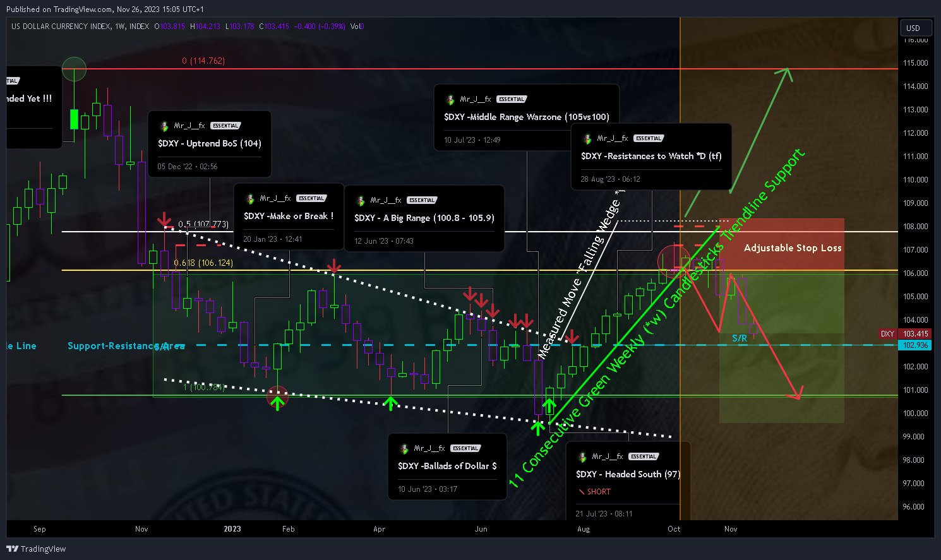The height and width of the screenshot is (560, 941).
Task: Click the 'Aug' label on time axis
Action: click(x=584, y=529)
